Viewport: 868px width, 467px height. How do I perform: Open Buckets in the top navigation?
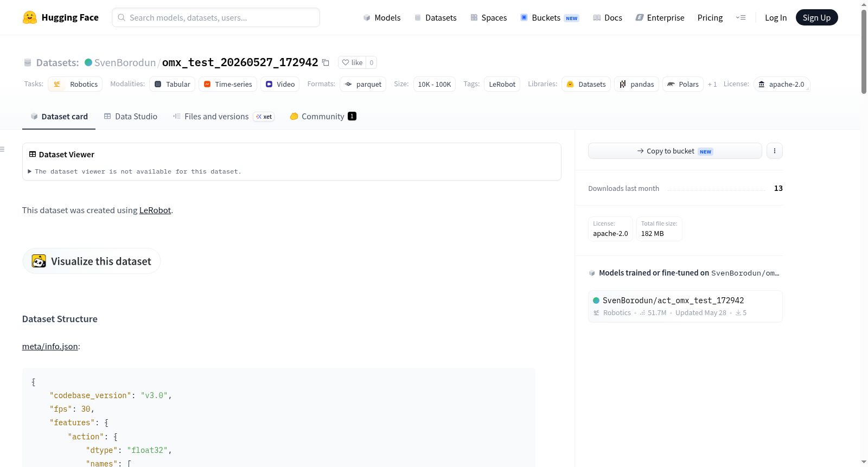[550, 17]
